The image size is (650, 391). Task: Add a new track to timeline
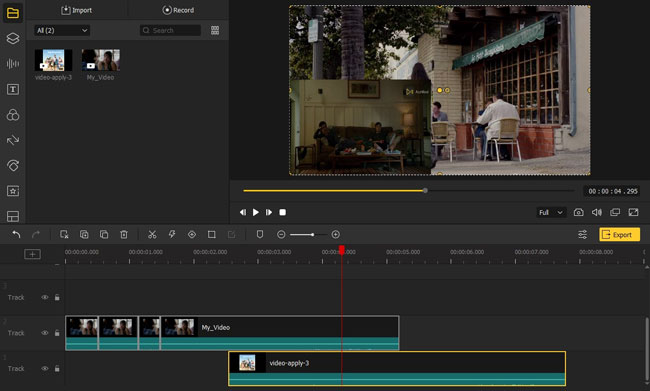pos(32,254)
